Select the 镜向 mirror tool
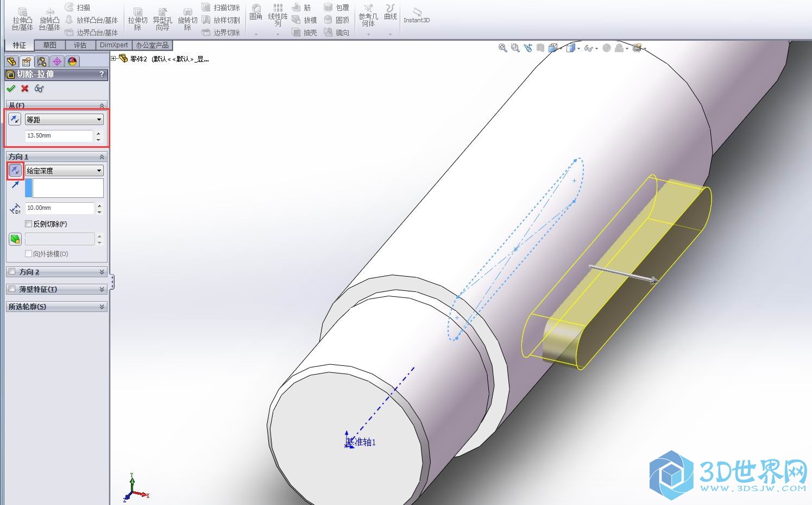812x505 pixels. click(336, 33)
